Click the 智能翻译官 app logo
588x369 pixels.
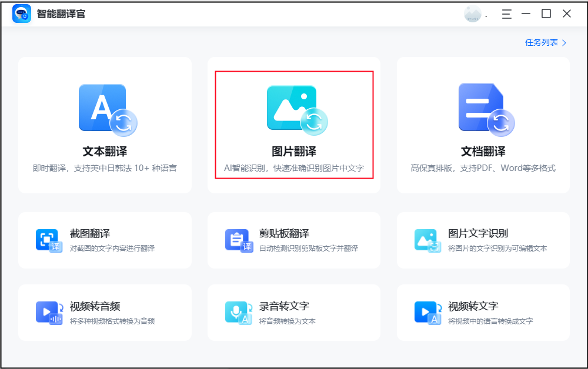21,14
